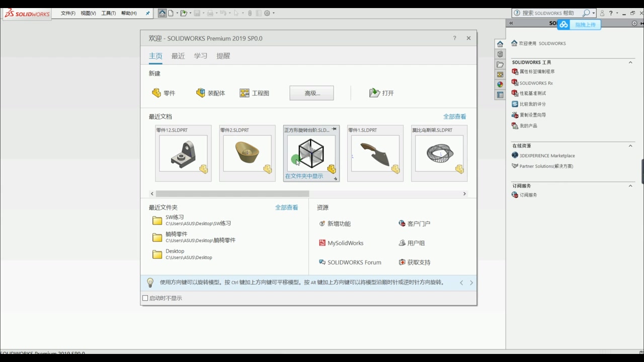Open the 帮助(H) menu
The image size is (644, 362).
[x=129, y=13]
